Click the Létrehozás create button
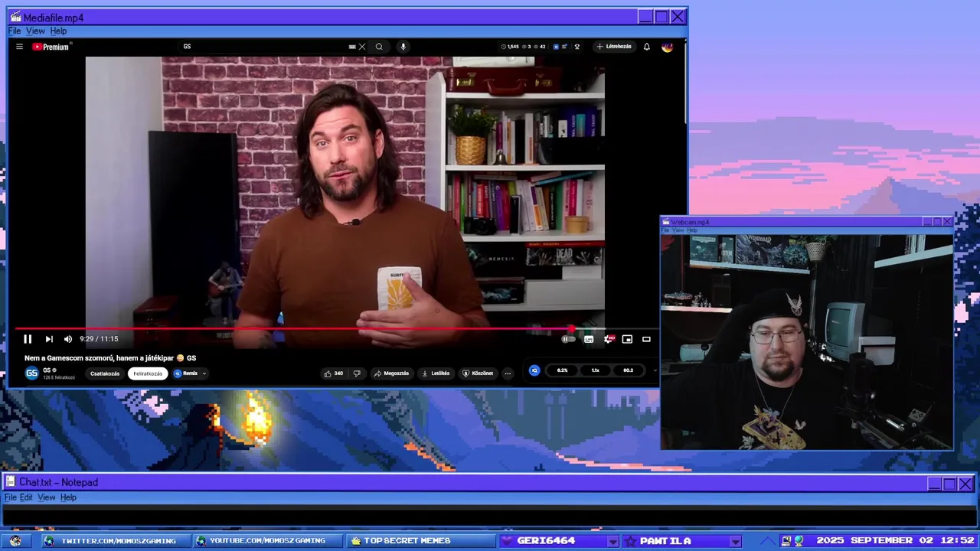980x551 pixels. click(x=614, y=47)
